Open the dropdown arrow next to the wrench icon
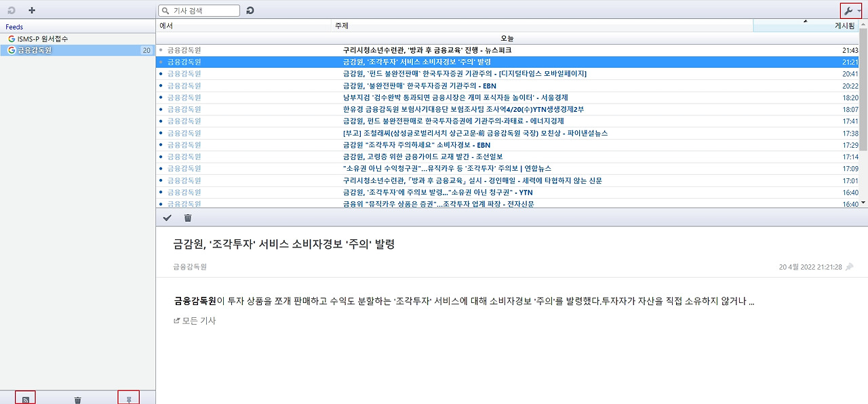Viewport: 868px width, 404px height. (x=861, y=10)
